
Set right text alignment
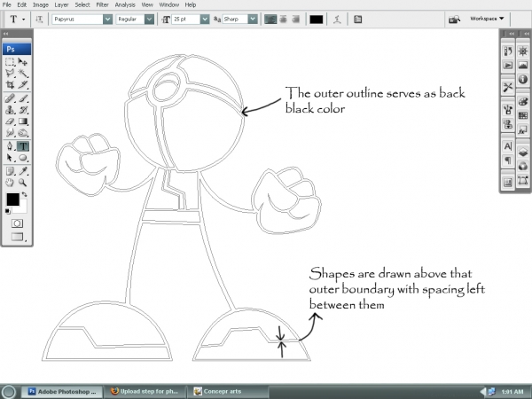coord(295,20)
